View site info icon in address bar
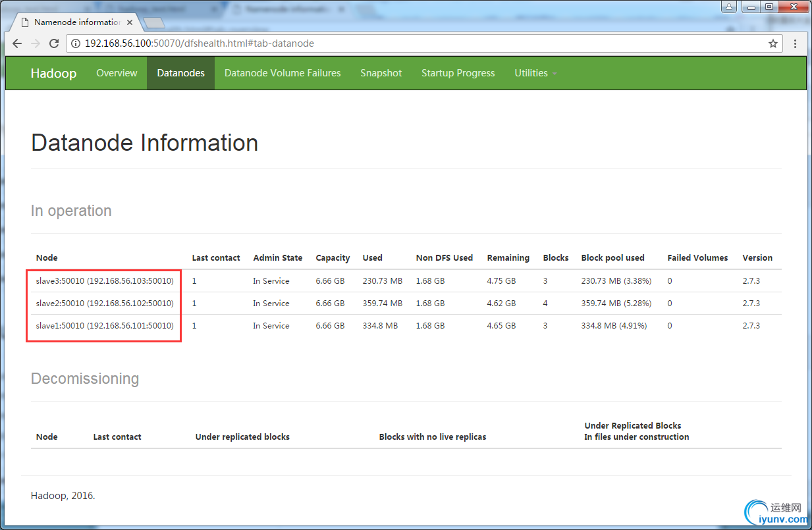This screenshot has height=530, width=812. pyautogui.click(x=76, y=43)
